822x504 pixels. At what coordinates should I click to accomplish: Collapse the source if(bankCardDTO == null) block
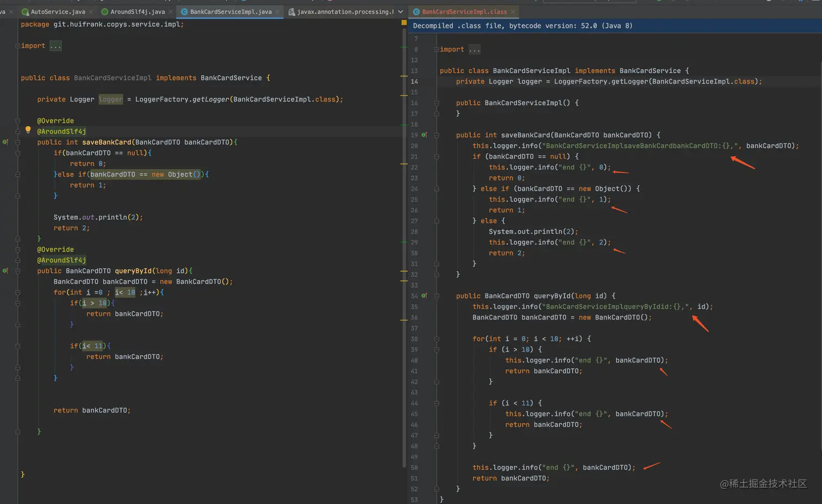tap(17, 153)
